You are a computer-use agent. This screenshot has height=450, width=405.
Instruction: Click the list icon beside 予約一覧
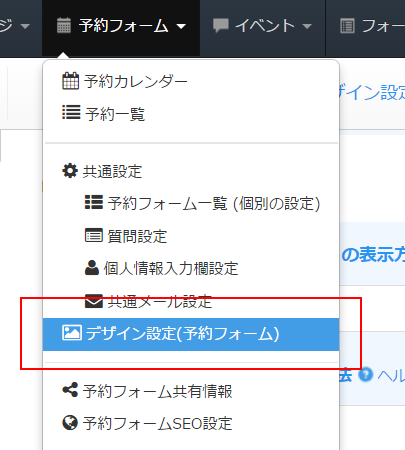coord(71,112)
